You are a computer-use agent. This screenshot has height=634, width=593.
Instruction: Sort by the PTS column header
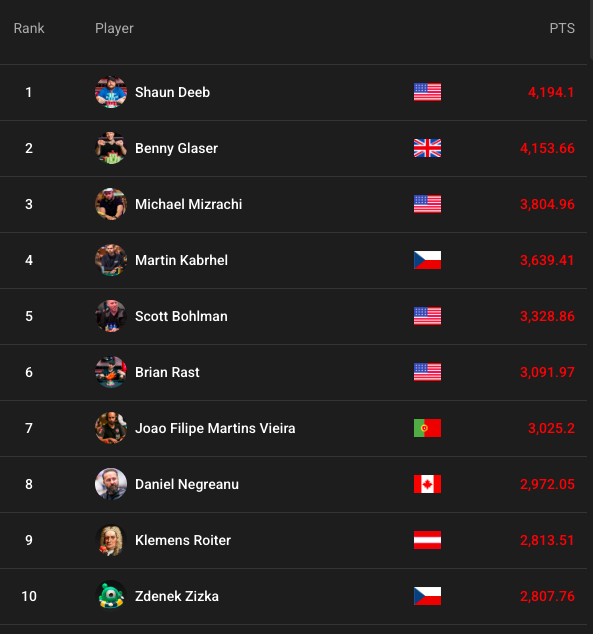[x=562, y=28]
